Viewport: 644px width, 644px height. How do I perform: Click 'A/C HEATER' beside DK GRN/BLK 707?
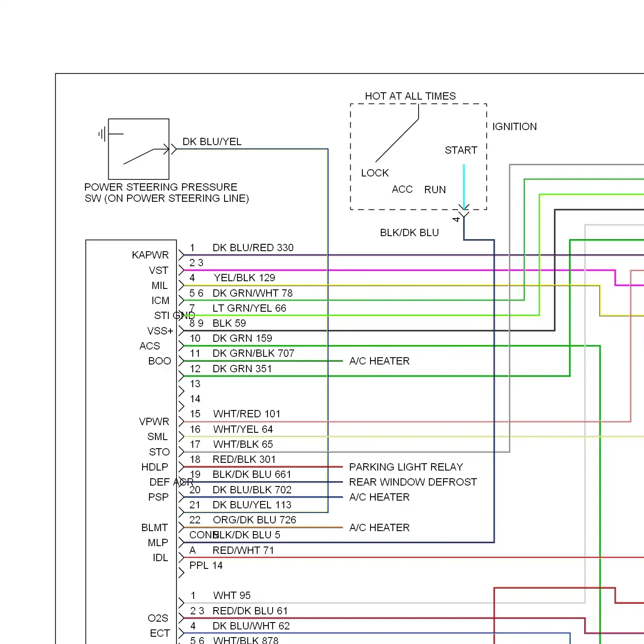point(380,361)
